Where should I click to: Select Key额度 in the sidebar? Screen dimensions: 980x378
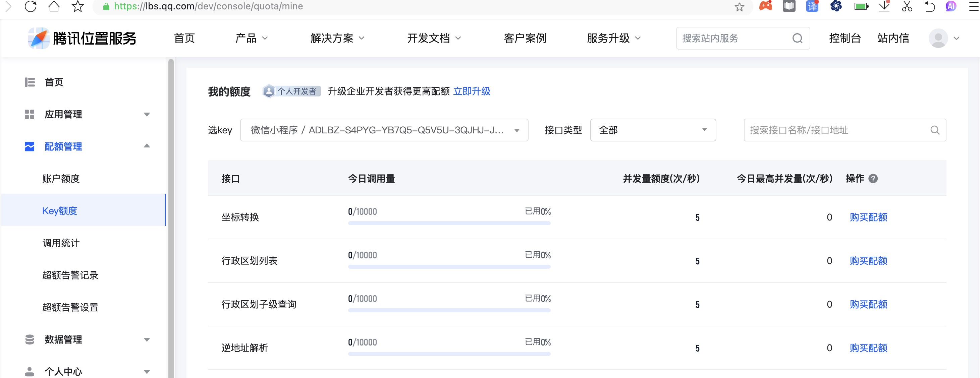coord(83,210)
